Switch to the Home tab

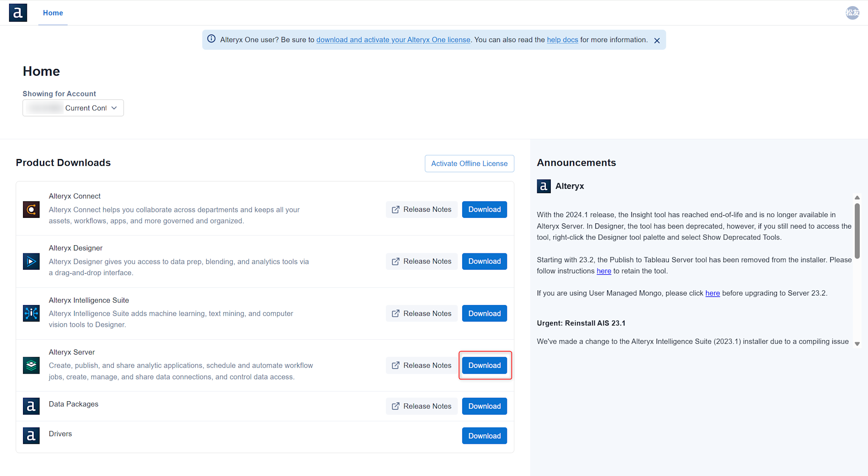pyautogui.click(x=53, y=13)
